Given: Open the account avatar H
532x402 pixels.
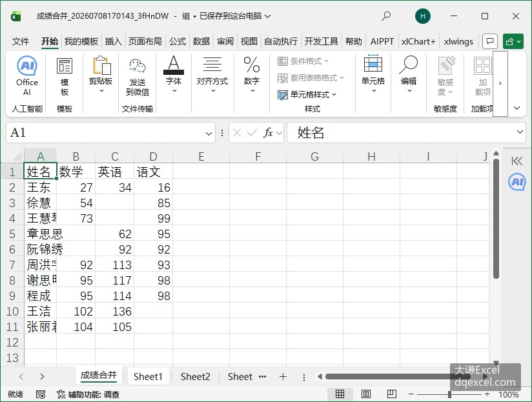Looking at the screenshot, I should click(x=423, y=16).
